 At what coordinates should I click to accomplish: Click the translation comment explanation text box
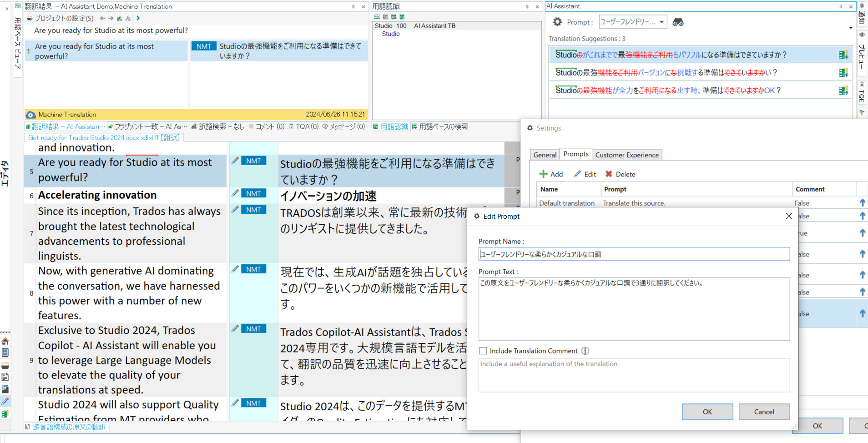634,375
